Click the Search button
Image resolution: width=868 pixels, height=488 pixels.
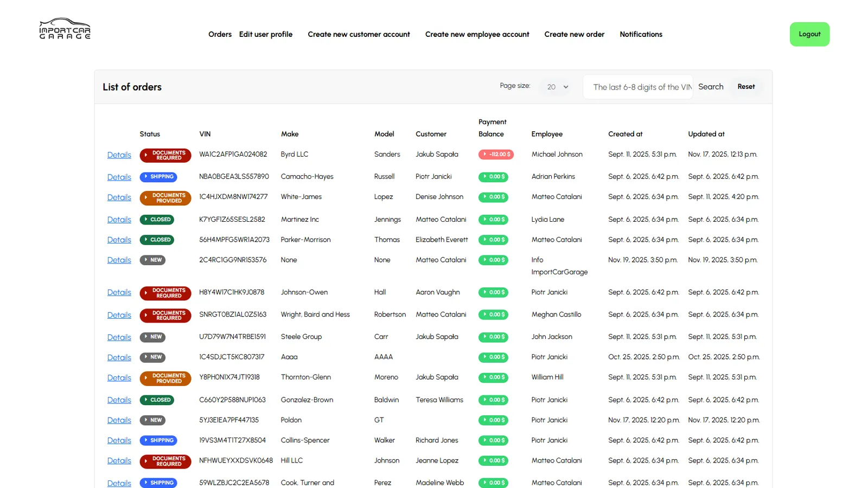[711, 87]
